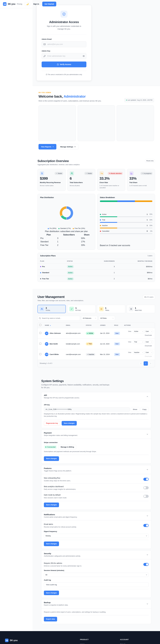
Task: Go to next page with right arrow
Action: (150, 363)
